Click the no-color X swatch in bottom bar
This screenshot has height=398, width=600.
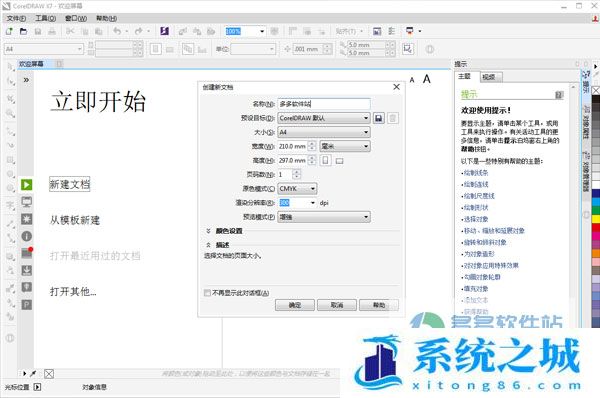point(49,374)
